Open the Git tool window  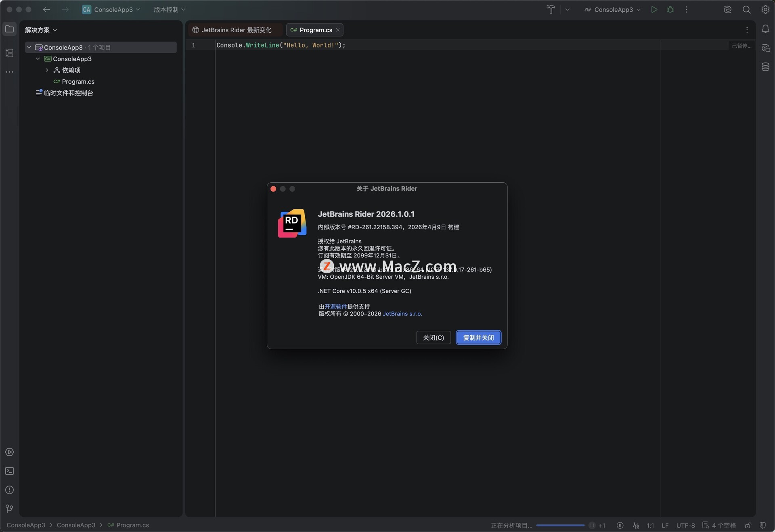tap(9, 509)
